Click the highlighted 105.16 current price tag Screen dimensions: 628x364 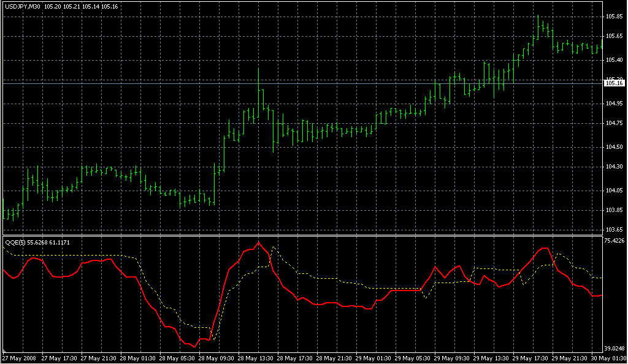pos(615,83)
